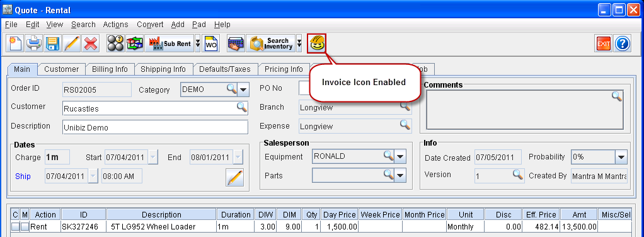
Task: Look up Customer with magnifier icon
Action: tap(241, 107)
